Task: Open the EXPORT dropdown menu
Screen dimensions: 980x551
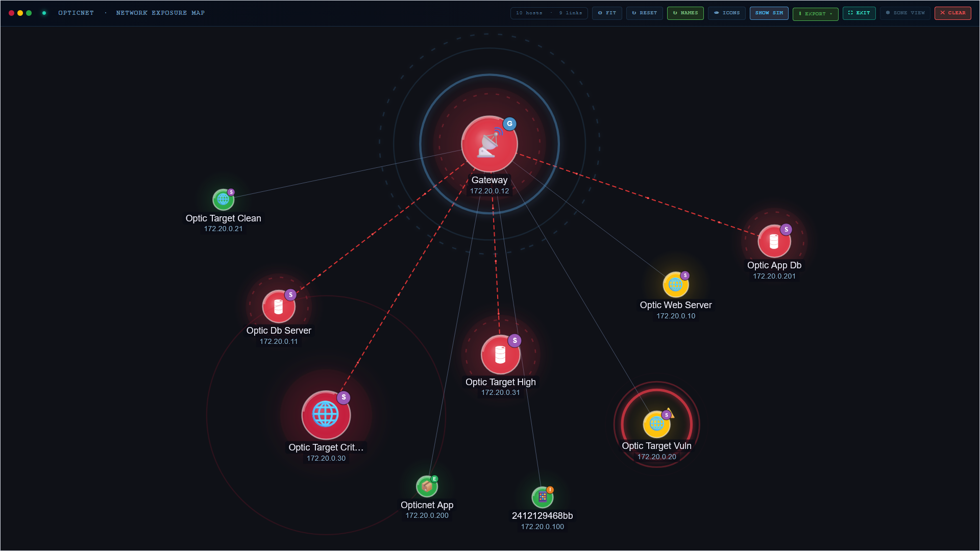Action: 815,14
